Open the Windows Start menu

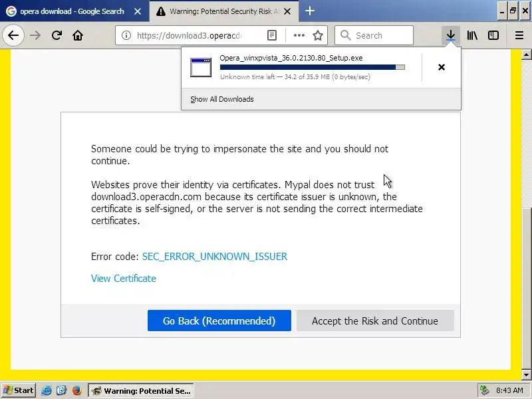click(x=18, y=390)
